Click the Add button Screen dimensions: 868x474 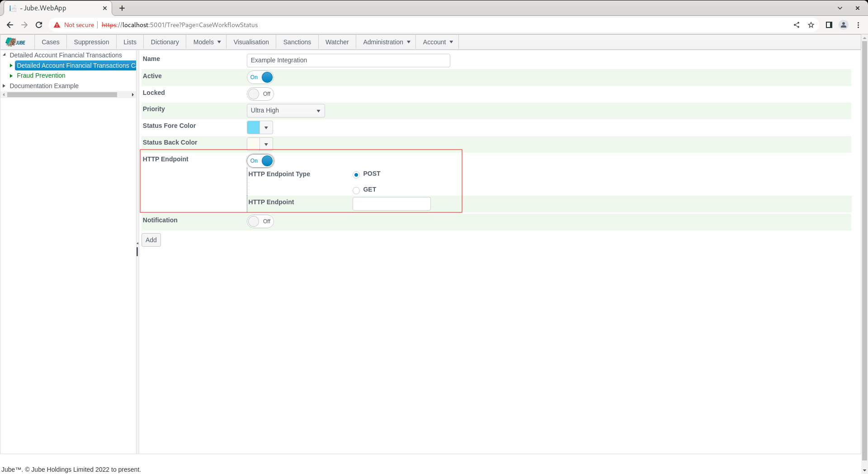coord(151,240)
